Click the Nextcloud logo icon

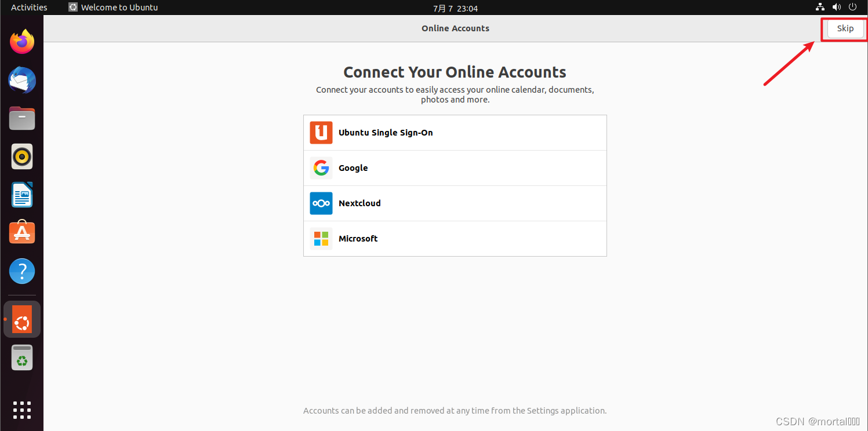coord(321,203)
